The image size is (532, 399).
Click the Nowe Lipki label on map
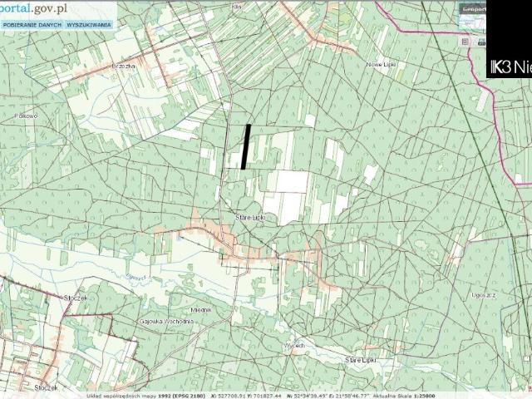(380, 63)
